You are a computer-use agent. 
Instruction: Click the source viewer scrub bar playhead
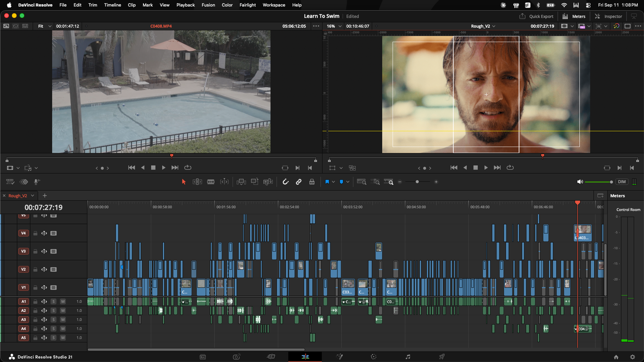click(172, 156)
